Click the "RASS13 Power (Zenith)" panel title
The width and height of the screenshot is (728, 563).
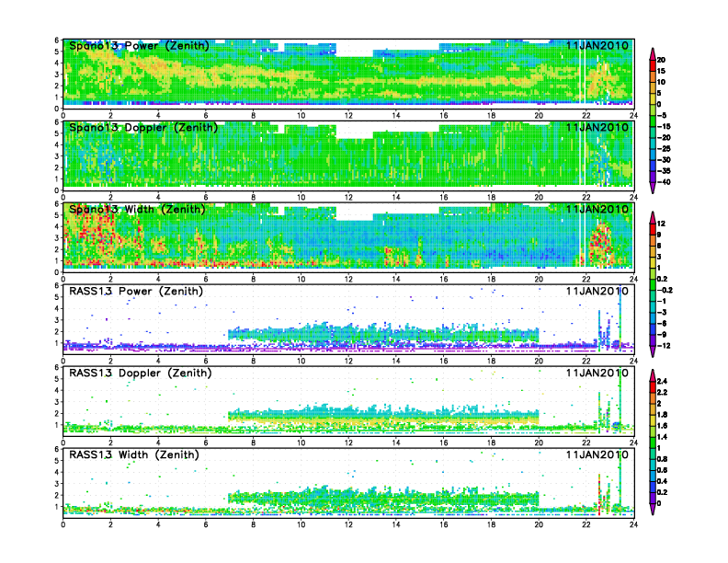(136, 292)
